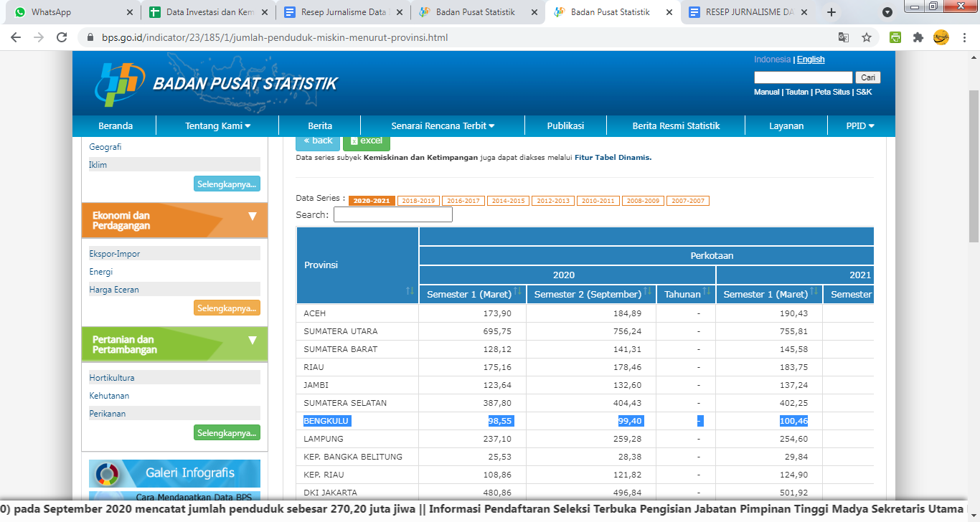Click the Google Translate icon in address bar
Screen dimensions: 980x522
click(x=844, y=37)
